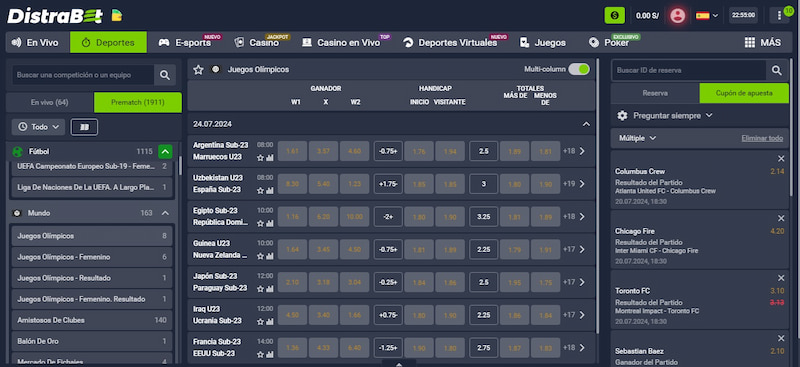Screen dimensions: 800x367
Task: Switch to the Reserva tab
Action: point(655,93)
